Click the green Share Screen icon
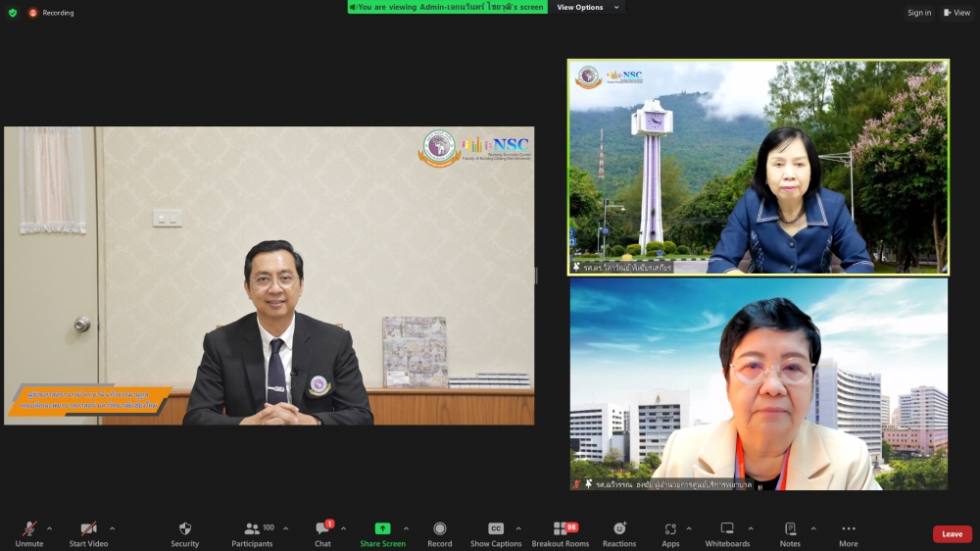The height and width of the screenshot is (551, 980). coord(382,529)
